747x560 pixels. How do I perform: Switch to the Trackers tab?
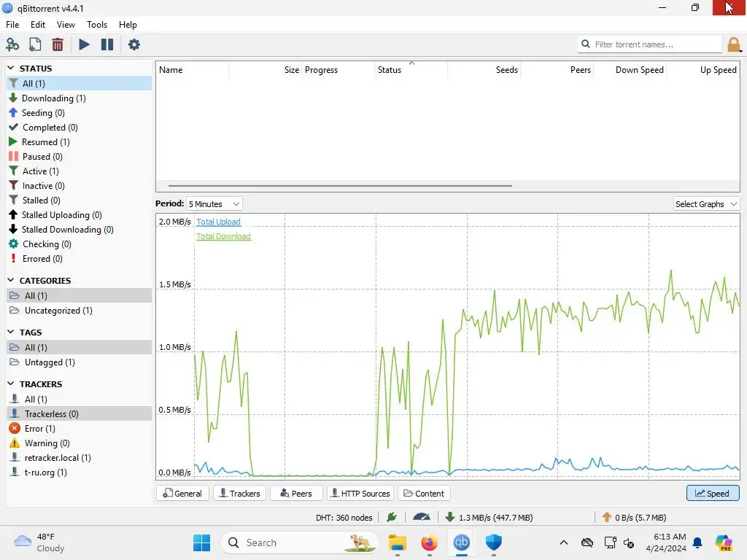coord(239,494)
